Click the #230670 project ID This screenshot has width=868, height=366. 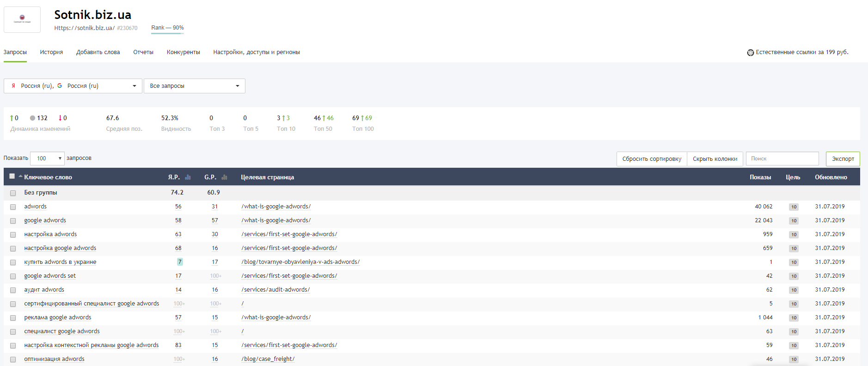[127, 28]
